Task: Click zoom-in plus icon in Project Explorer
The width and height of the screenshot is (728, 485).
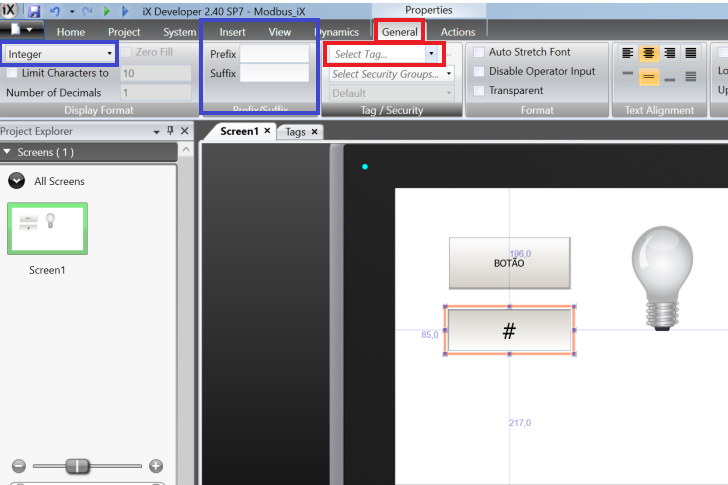Action: [x=155, y=465]
